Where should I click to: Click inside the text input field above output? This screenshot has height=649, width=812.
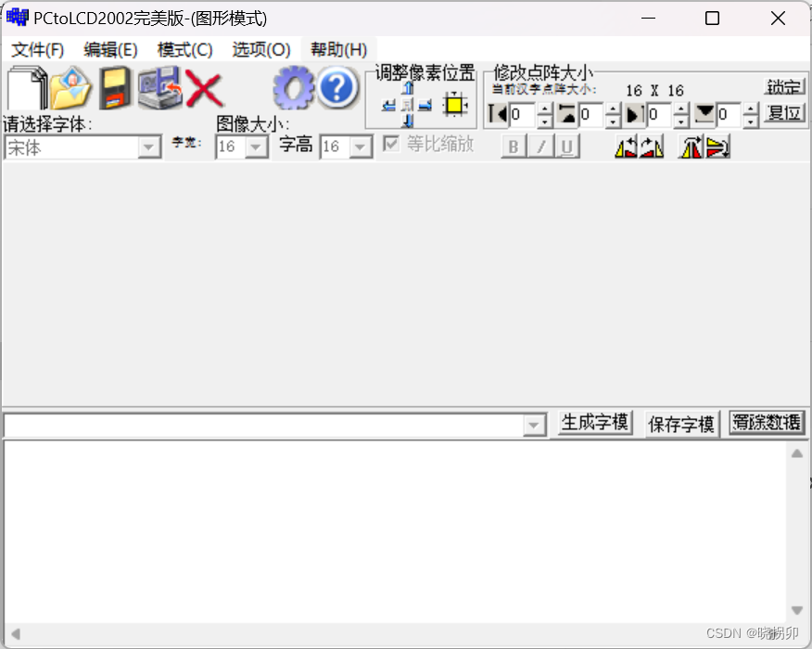point(264,426)
